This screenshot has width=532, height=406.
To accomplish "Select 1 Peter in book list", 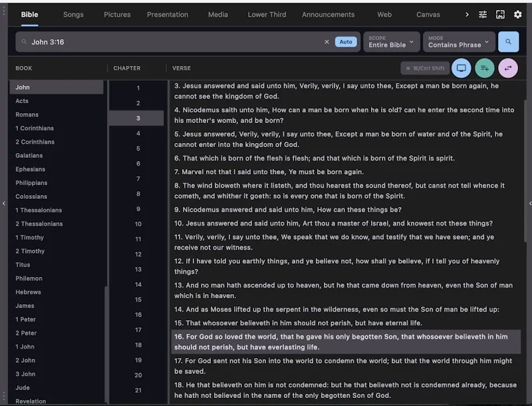I will pos(57,319).
